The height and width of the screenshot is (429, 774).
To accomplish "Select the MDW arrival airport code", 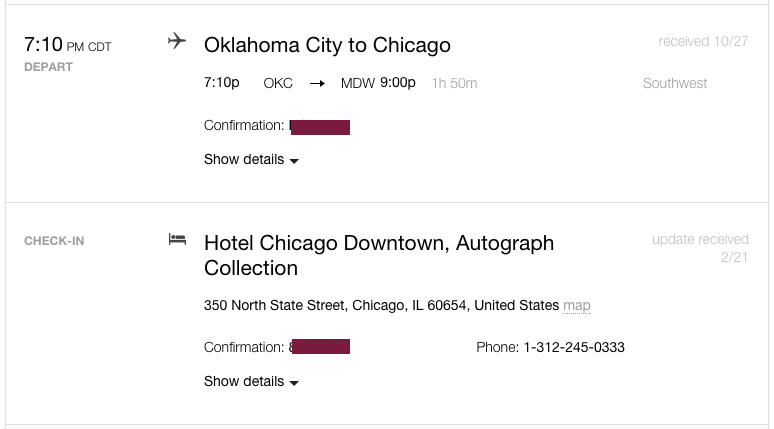I will 357,84.
